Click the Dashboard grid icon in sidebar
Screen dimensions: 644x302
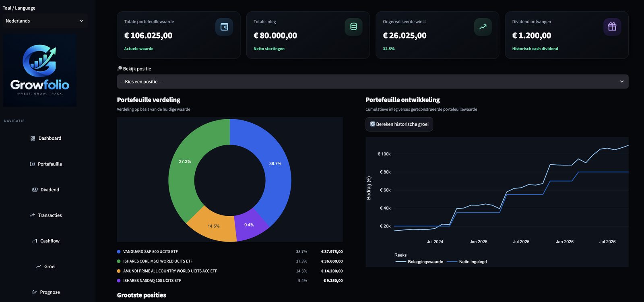pos(33,138)
